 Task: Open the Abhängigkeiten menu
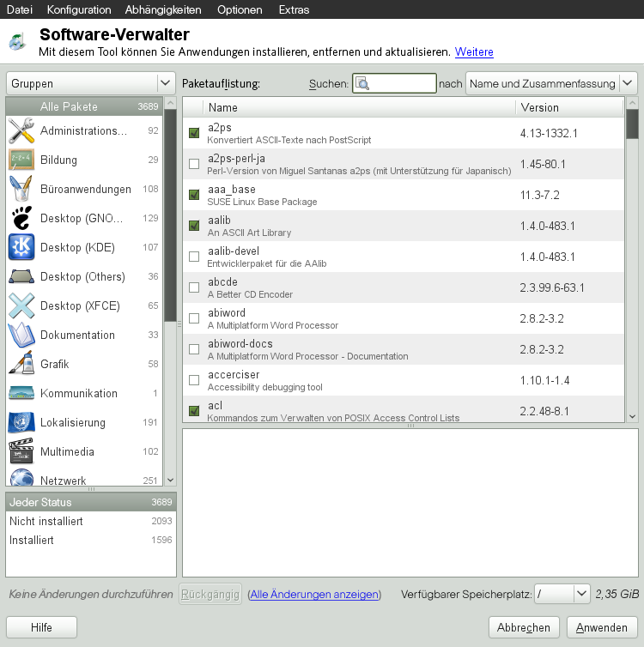(163, 9)
